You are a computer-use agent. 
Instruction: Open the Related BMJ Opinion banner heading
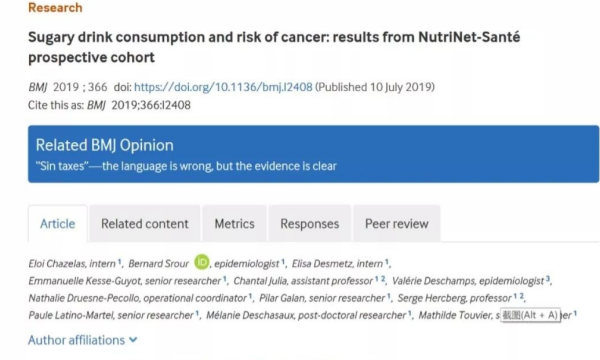click(x=104, y=145)
